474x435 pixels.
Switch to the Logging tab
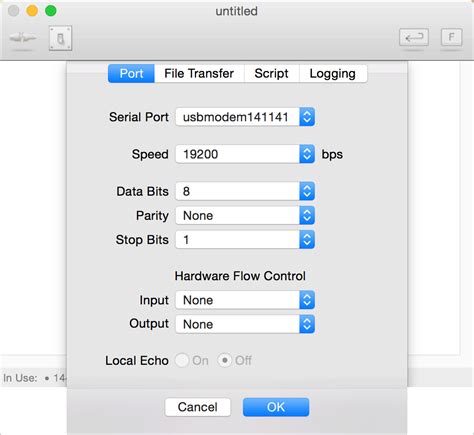click(x=333, y=73)
